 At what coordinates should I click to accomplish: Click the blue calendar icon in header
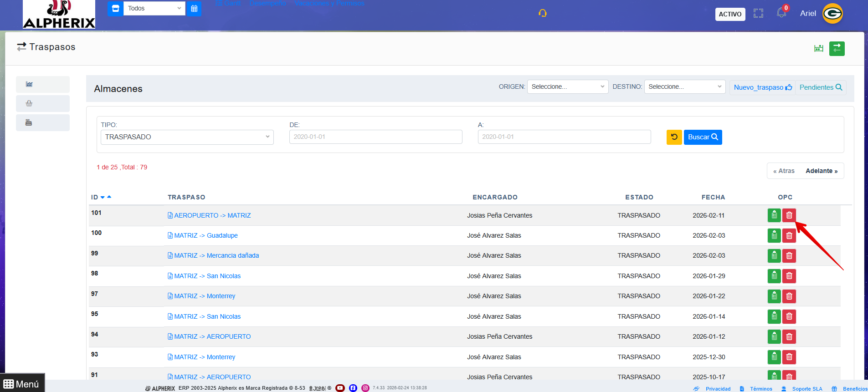(194, 8)
